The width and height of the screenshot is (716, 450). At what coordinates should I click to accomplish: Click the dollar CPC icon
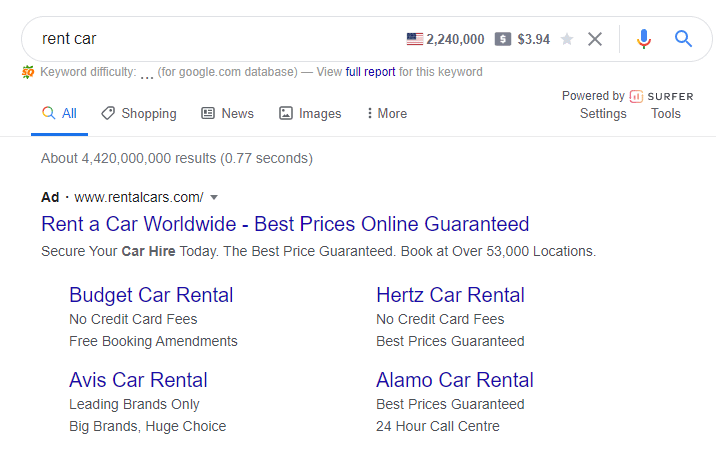[502, 39]
